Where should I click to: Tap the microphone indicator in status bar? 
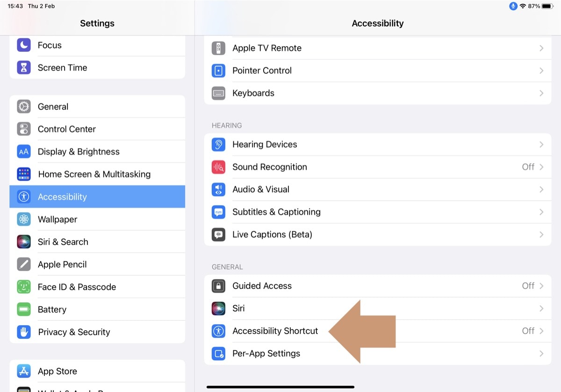tap(513, 6)
